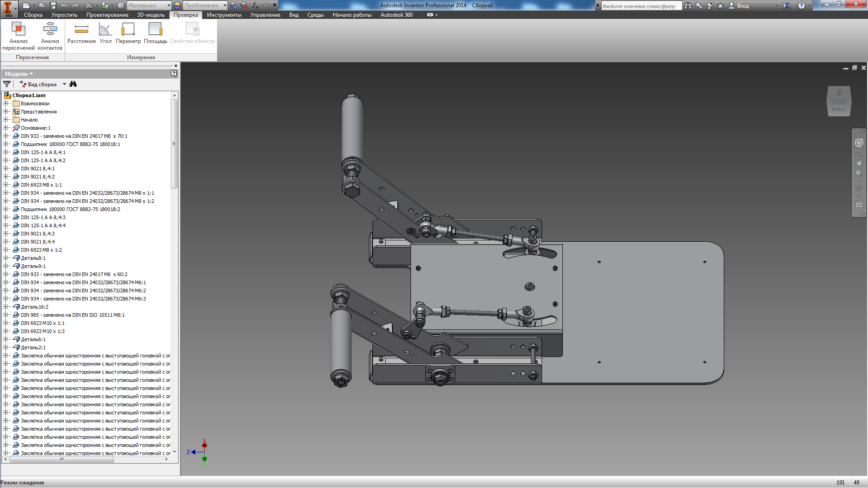Select the Interference Analysis tool
This screenshot has height=488, width=868.
pos(19,36)
